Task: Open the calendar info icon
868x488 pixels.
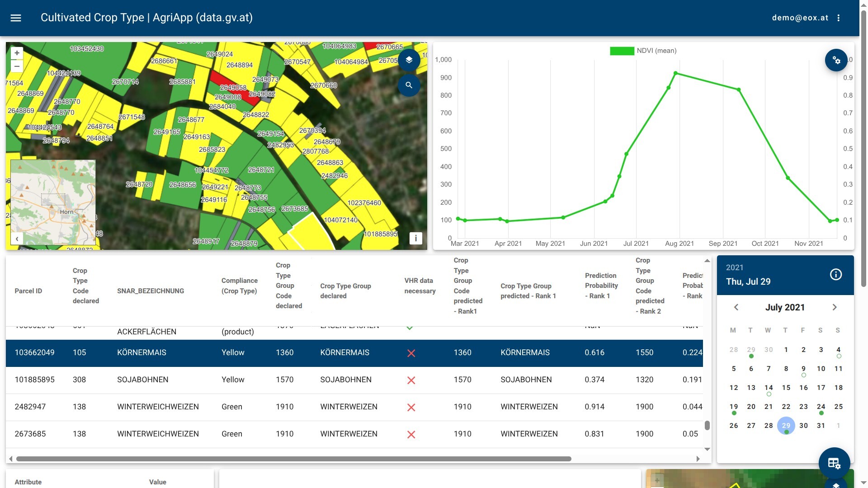Action: tap(835, 274)
